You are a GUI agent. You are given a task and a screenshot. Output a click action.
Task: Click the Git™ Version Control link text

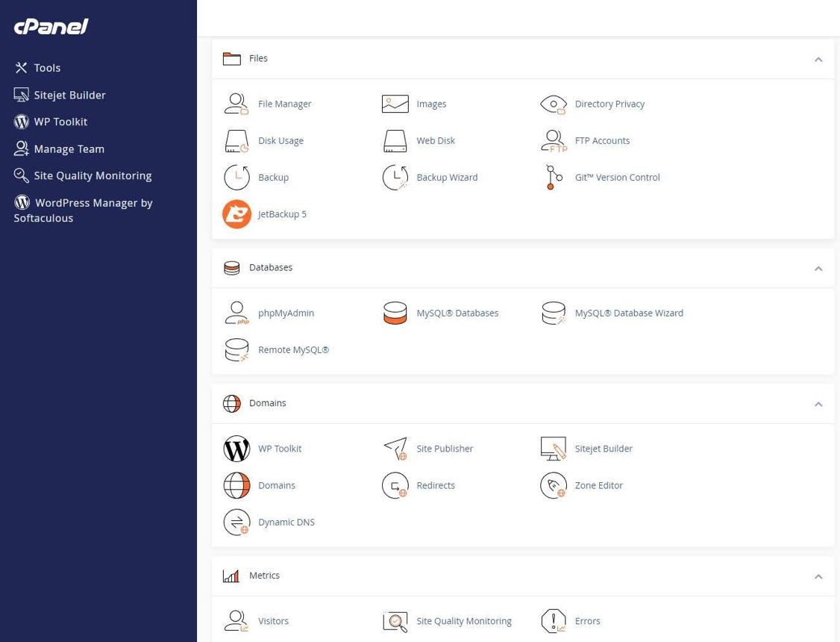tap(618, 178)
